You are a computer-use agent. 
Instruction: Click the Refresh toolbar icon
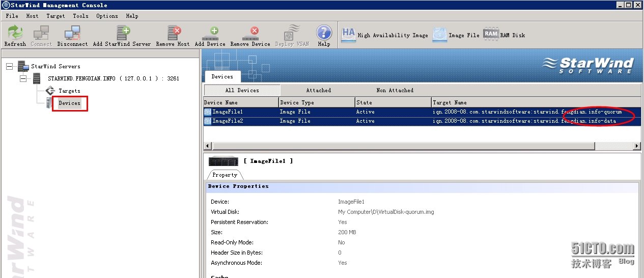(15, 32)
